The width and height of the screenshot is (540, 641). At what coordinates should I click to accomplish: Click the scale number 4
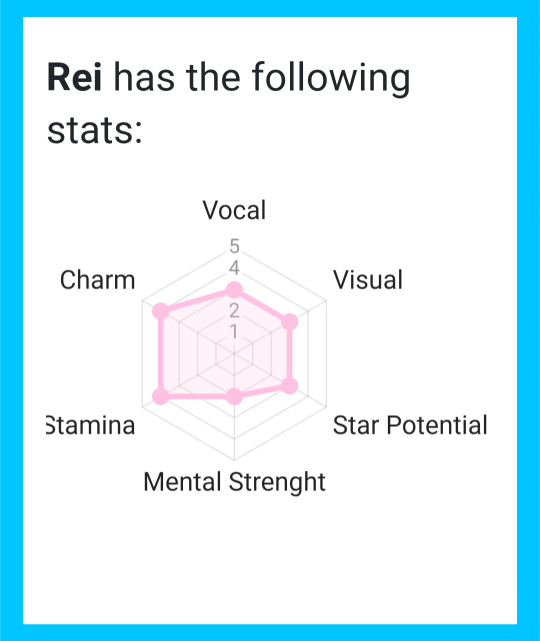point(234,268)
